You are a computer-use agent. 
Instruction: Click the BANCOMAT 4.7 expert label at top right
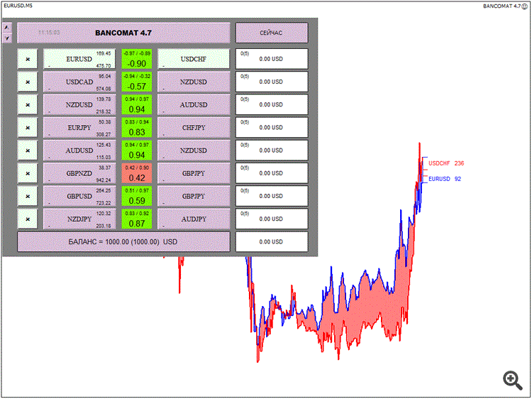[501, 6]
